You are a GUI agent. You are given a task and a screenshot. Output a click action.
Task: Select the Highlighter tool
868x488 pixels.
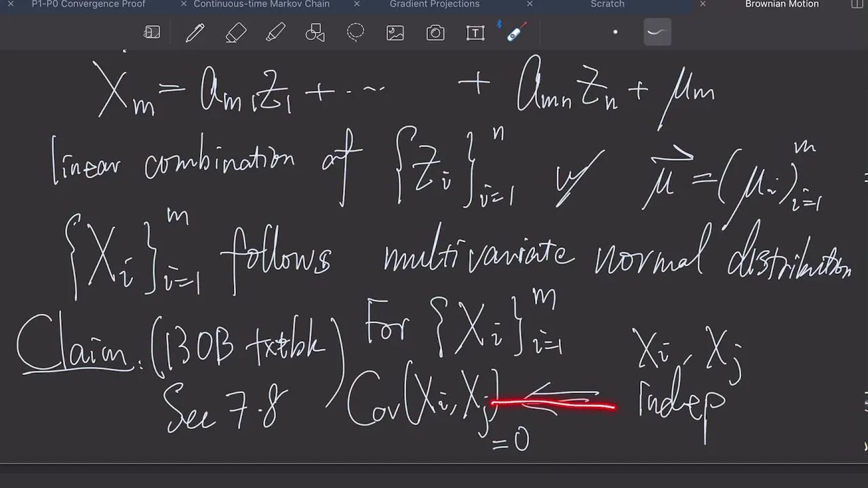point(275,33)
